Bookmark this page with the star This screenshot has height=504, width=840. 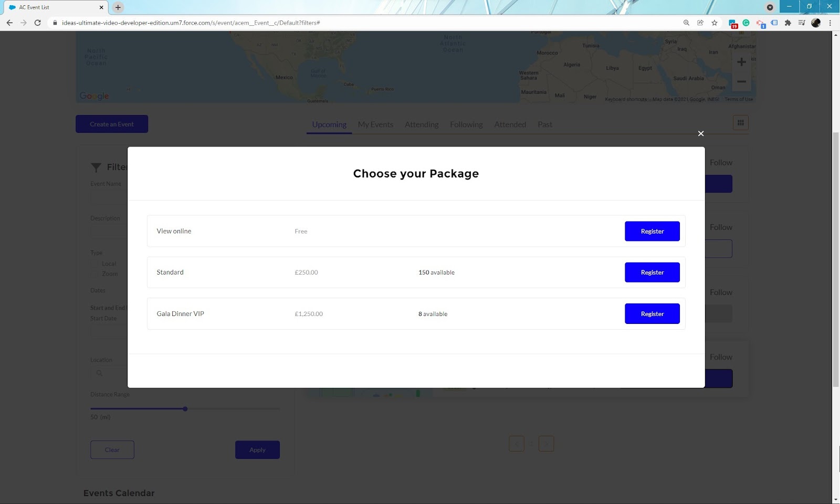click(x=715, y=23)
